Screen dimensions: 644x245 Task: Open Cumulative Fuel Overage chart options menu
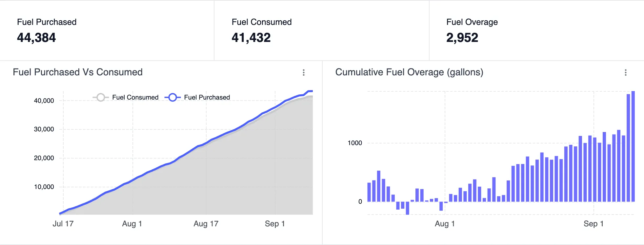click(626, 72)
